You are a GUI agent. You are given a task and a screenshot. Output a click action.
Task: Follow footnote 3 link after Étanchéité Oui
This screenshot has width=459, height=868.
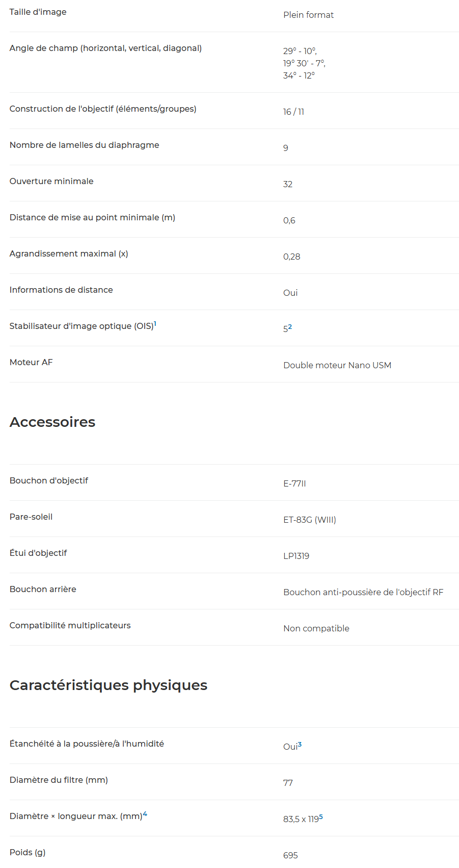click(x=300, y=745)
